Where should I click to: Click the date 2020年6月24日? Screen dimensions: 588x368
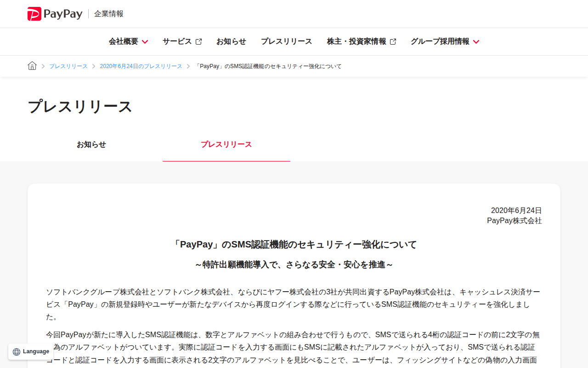516,211
